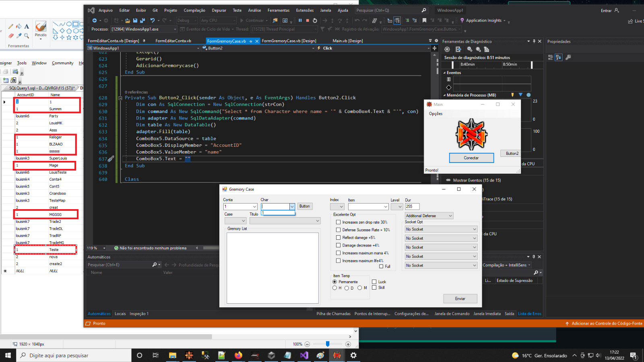Open the Char dropdown arrow

(x=292, y=207)
